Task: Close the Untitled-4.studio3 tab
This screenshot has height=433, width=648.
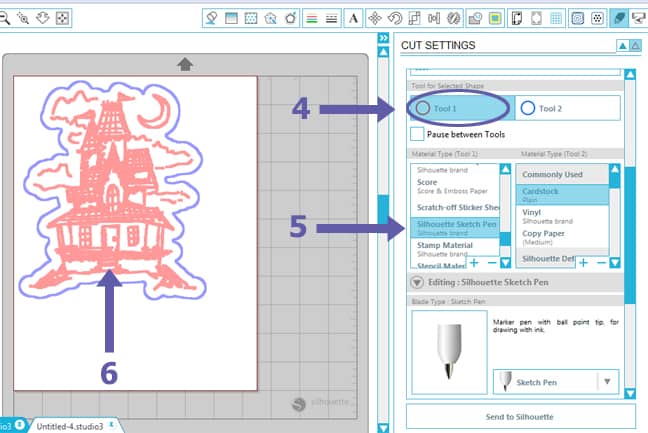Action: [112, 425]
